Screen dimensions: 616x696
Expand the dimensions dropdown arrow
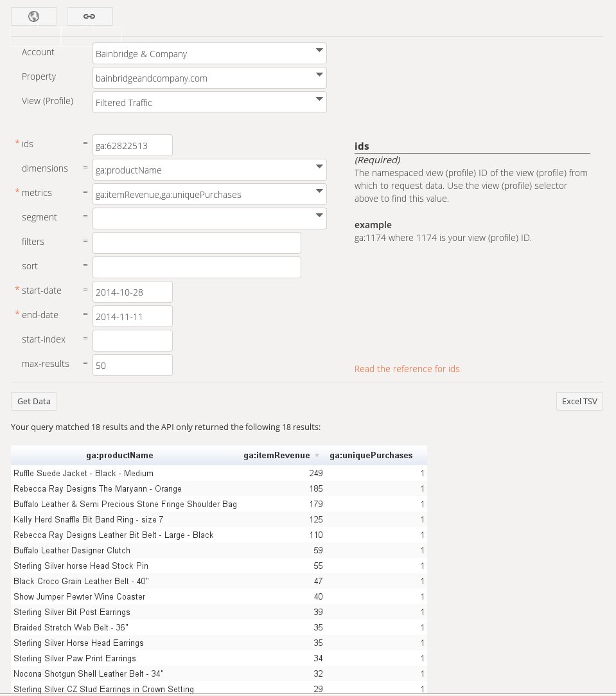[x=319, y=166]
